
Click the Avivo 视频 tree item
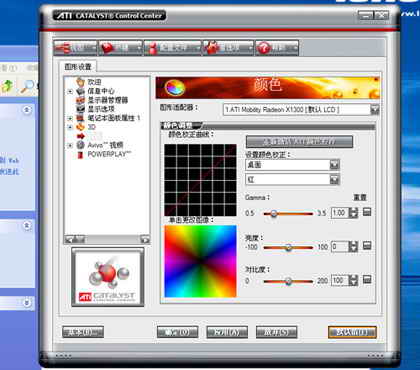(x=105, y=145)
